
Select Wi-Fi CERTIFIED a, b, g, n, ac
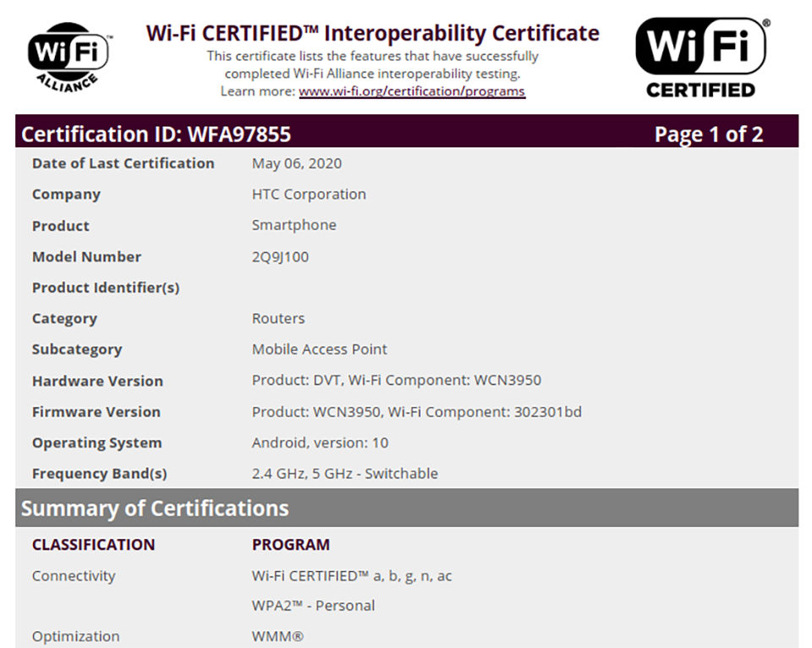[x=352, y=576]
